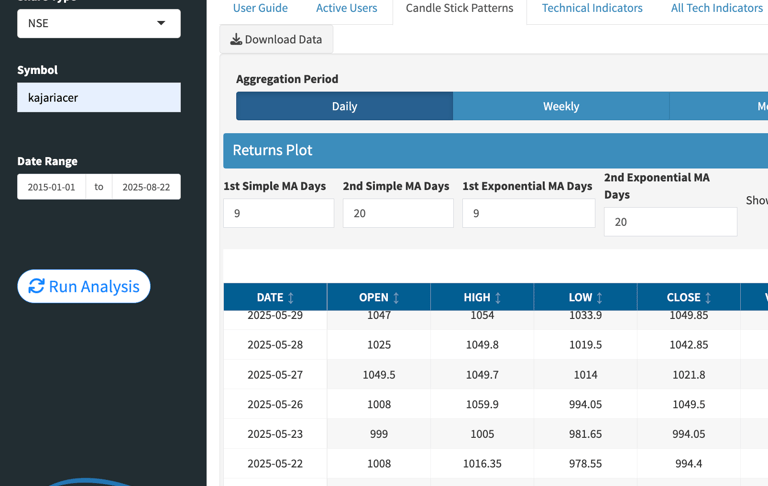Open the All Tech Indicators tab
This screenshot has height=486, width=768.
click(x=717, y=8)
